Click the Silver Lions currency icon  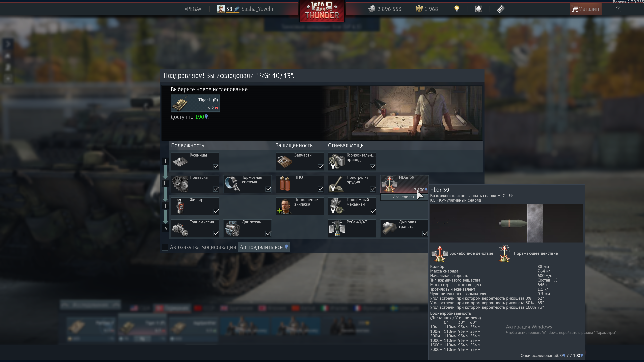(372, 9)
